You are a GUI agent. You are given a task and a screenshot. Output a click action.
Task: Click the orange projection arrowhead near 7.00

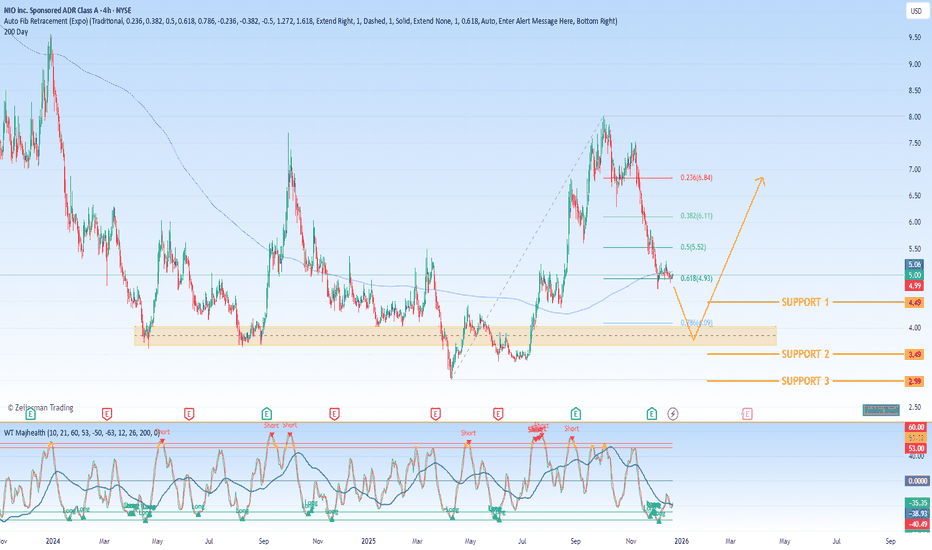[x=762, y=180]
